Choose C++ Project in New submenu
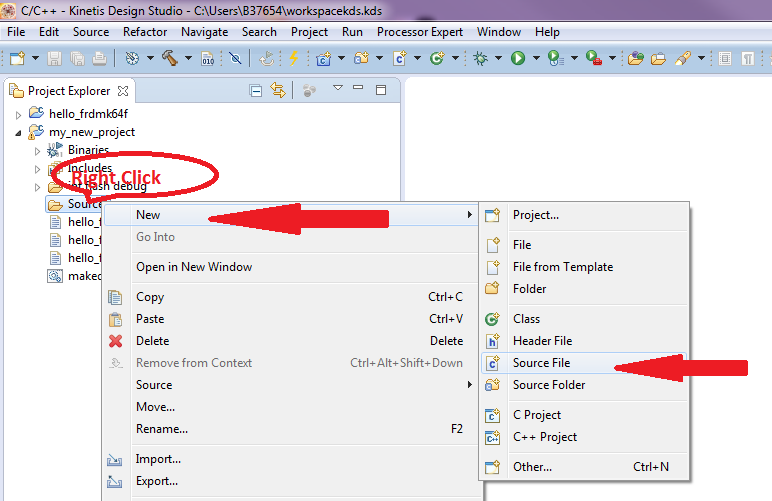Image resolution: width=772 pixels, height=501 pixels. [584, 437]
